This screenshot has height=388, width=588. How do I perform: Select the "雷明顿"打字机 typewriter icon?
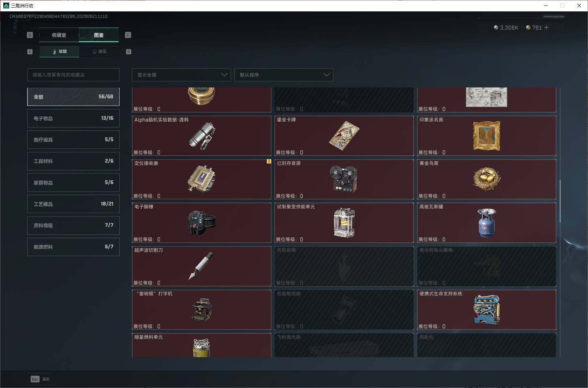click(x=202, y=310)
